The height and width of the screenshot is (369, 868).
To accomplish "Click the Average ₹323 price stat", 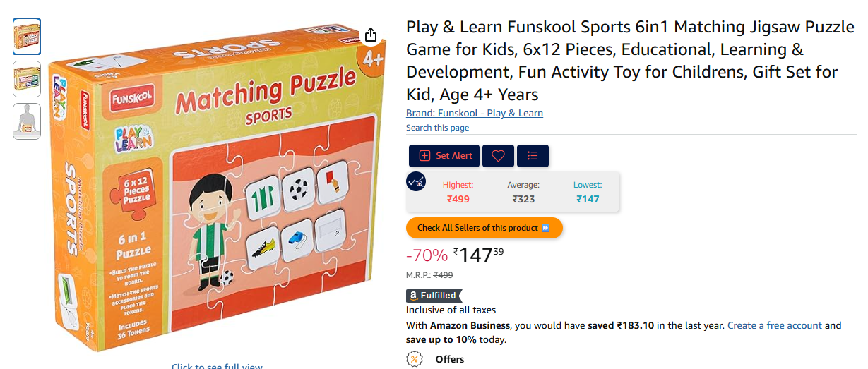I will 523,192.
